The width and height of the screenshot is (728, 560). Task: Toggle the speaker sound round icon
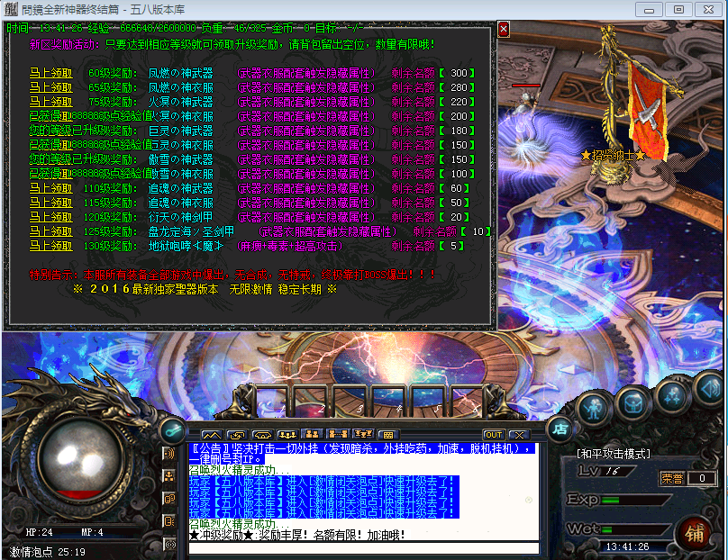711,389
